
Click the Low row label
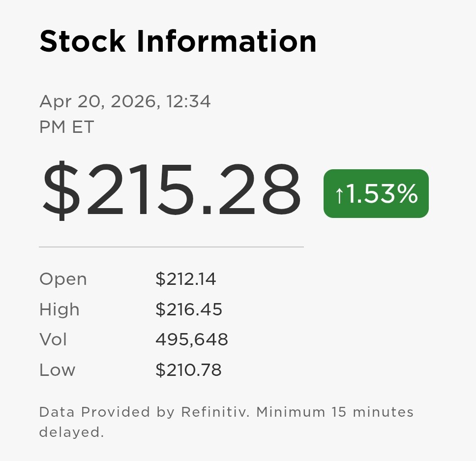click(57, 370)
